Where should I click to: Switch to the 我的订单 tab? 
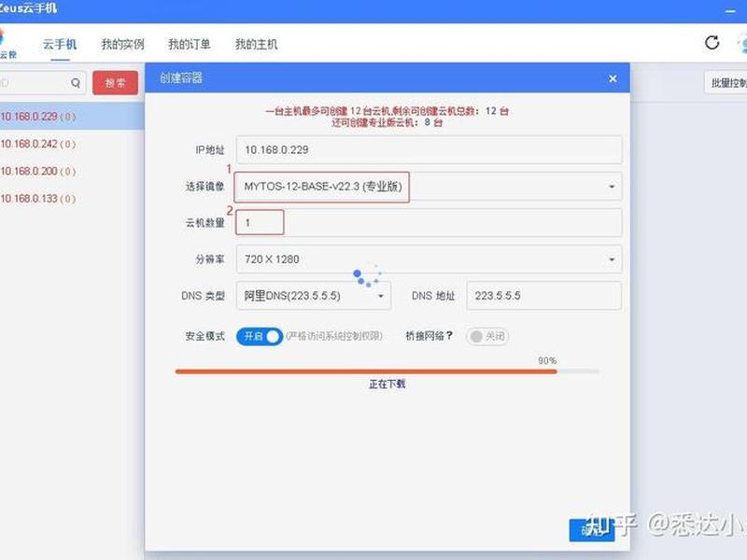(x=190, y=44)
